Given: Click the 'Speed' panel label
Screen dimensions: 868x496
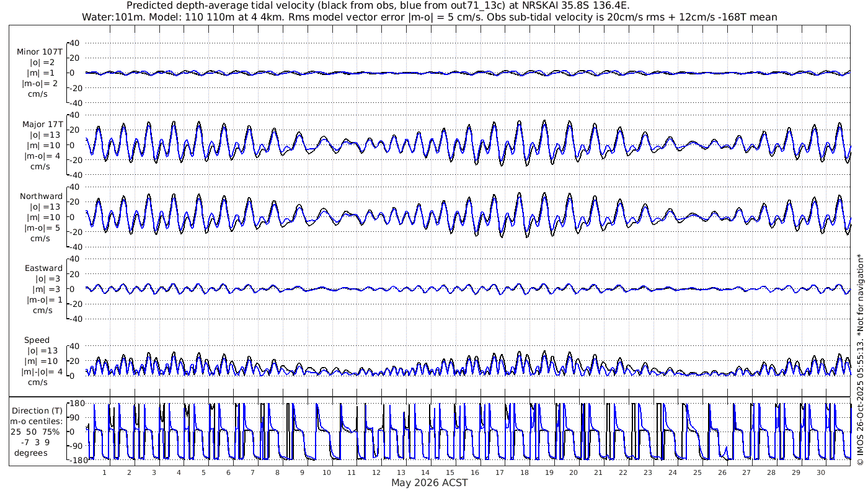Looking at the screenshot, I should tap(37, 340).
